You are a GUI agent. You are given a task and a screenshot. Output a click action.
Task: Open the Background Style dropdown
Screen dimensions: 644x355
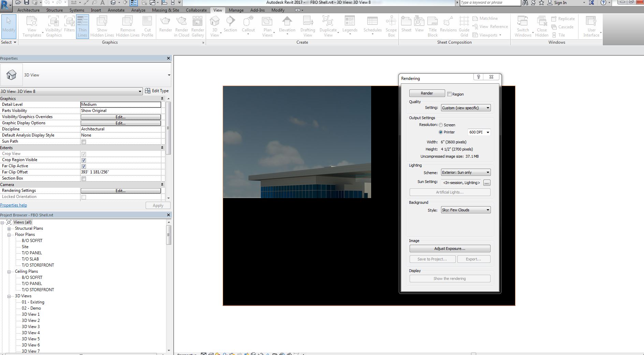(x=466, y=210)
